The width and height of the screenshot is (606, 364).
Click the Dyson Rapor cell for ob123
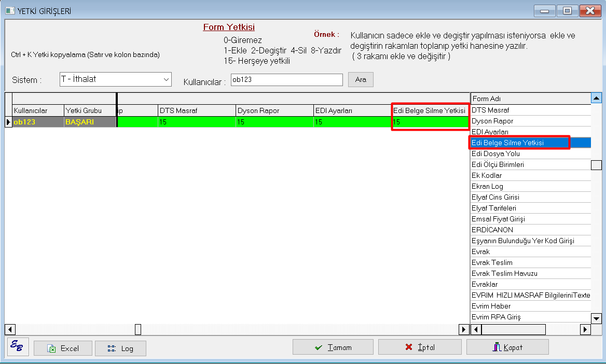[274, 122]
